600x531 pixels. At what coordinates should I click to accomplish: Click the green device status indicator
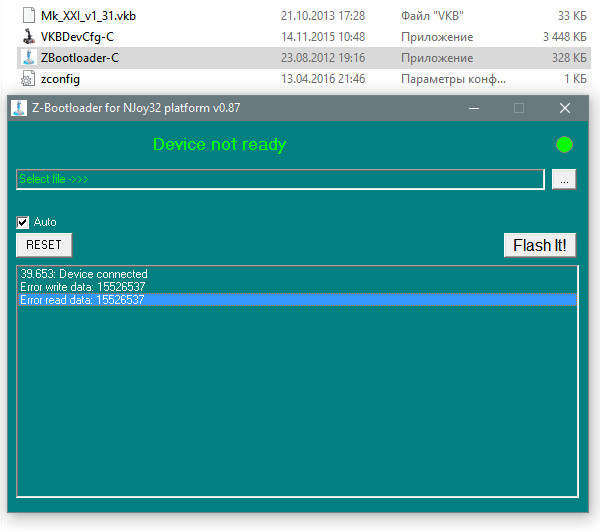pos(564,145)
